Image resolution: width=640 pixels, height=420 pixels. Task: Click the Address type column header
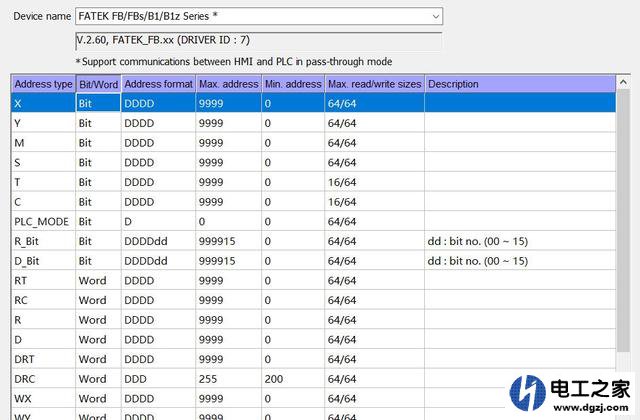click(43, 84)
